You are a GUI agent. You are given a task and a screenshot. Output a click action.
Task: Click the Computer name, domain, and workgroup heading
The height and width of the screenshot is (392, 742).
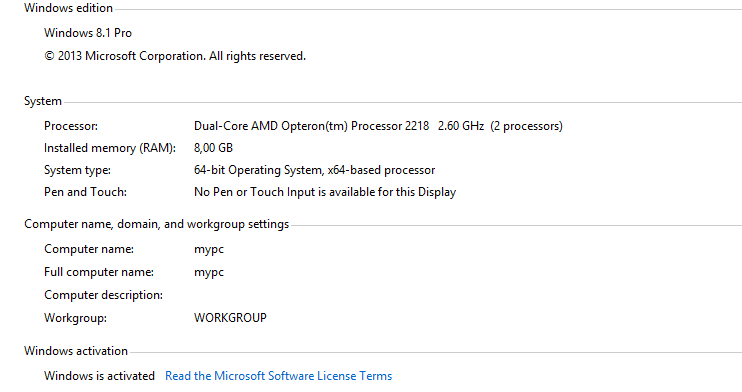pyautogui.click(x=157, y=224)
